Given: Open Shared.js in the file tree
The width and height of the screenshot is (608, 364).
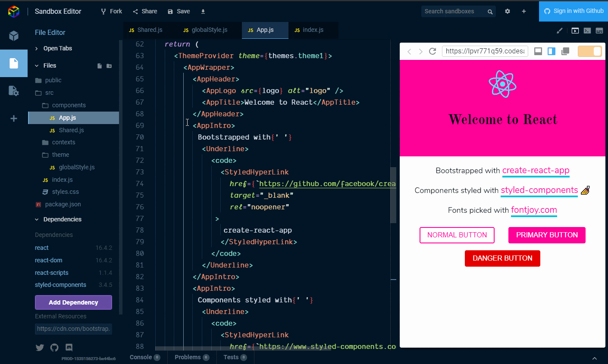Looking at the screenshot, I should click(x=72, y=130).
